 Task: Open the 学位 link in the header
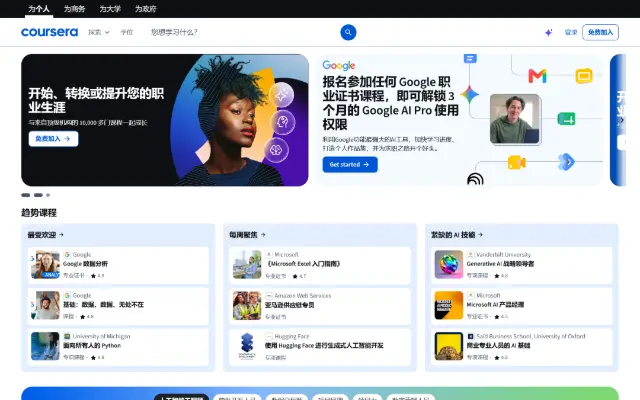(127, 32)
